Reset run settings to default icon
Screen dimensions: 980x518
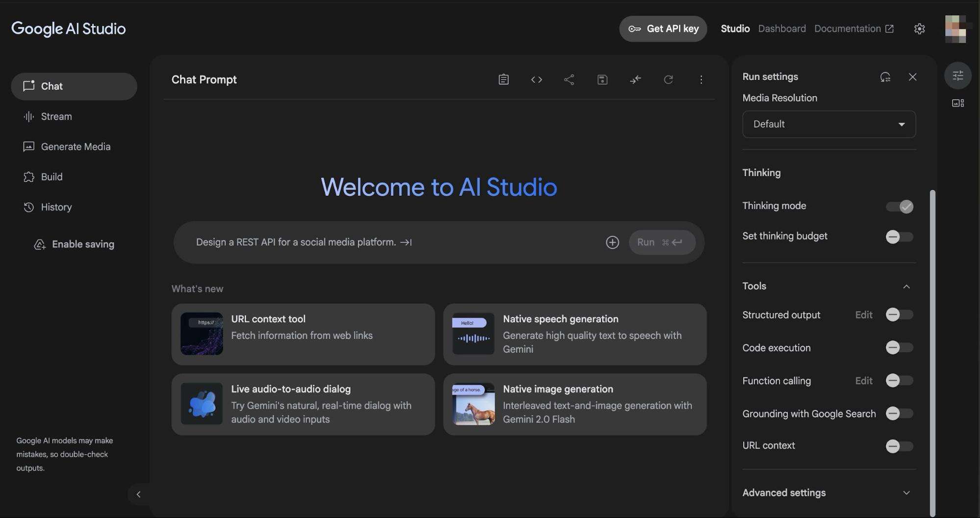885,77
